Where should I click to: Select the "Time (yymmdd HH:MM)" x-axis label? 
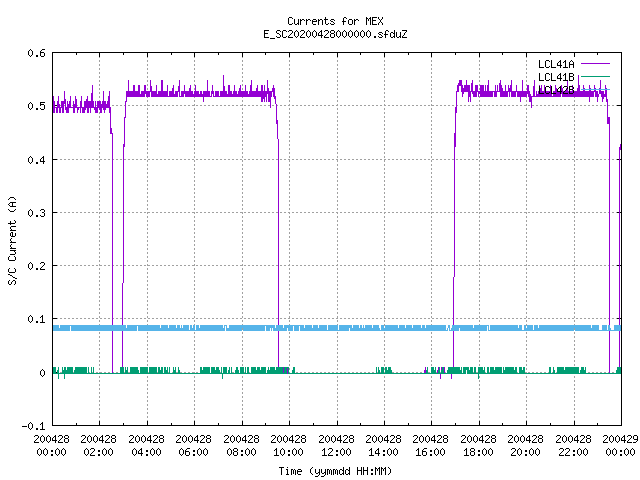click(x=335, y=471)
